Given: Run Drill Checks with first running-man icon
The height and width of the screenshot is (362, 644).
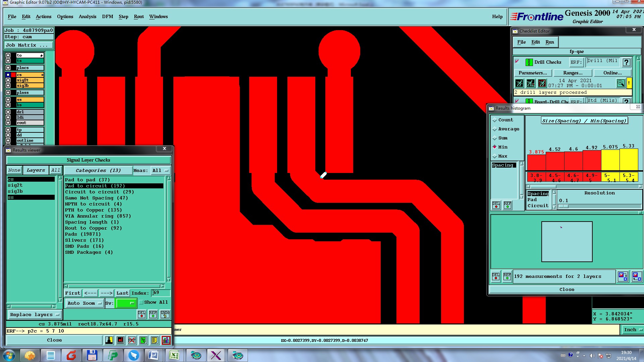Looking at the screenshot, I should point(519,83).
